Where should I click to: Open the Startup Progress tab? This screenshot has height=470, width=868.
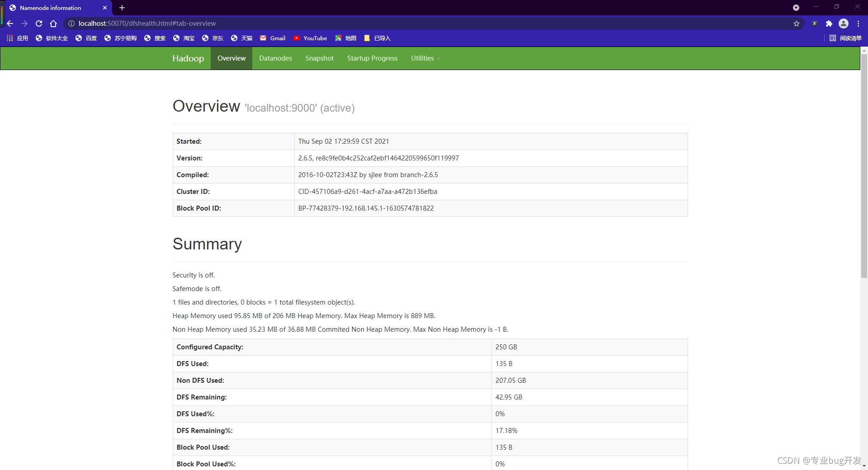point(372,58)
